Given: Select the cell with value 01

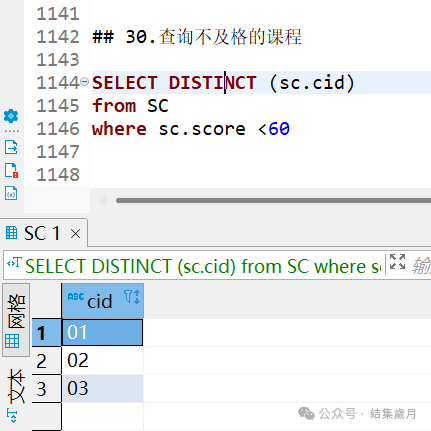Looking at the screenshot, I should click(x=102, y=332).
